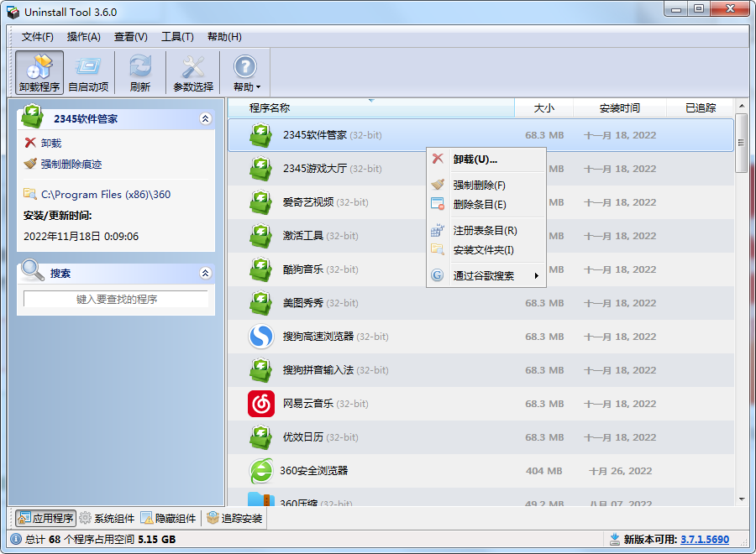Open the 卸载程序 toolbar button

(39, 73)
